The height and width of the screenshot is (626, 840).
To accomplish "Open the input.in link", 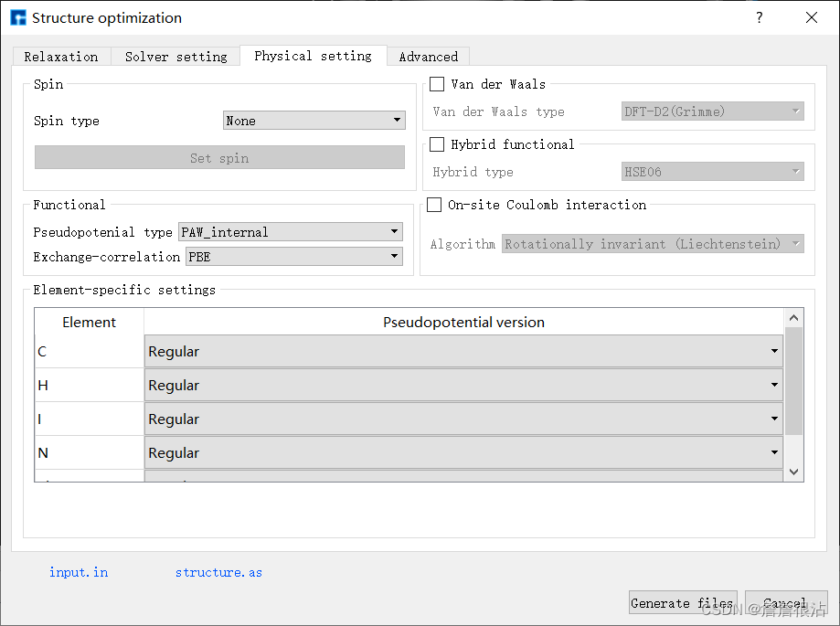I will click(x=79, y=572).
